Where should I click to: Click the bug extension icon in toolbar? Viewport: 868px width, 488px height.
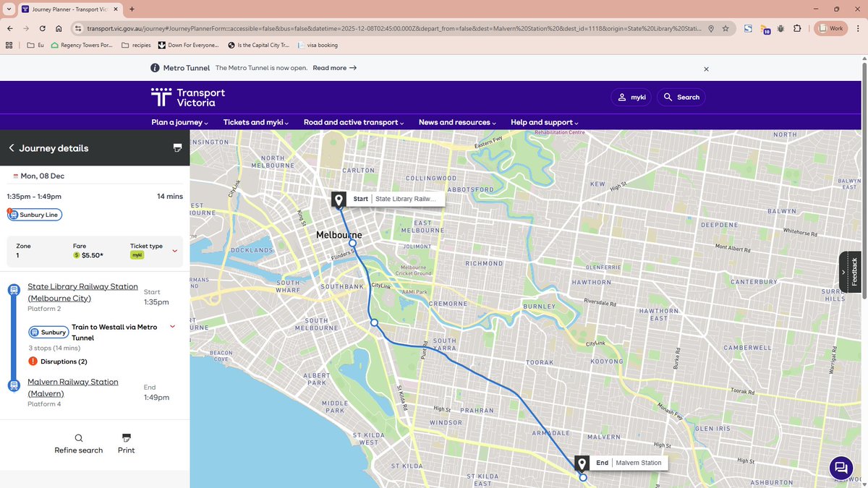point(781,28)
